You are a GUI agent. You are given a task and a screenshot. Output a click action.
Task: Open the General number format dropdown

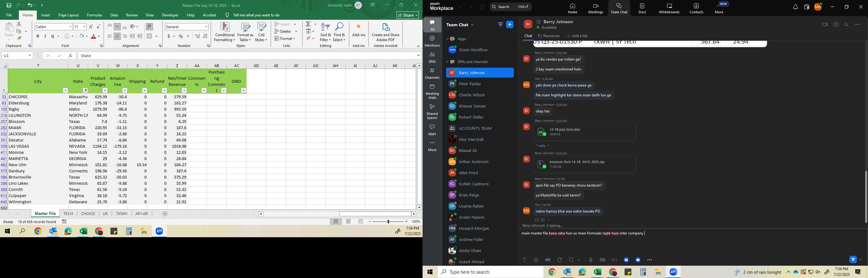[x=206, y=27]
